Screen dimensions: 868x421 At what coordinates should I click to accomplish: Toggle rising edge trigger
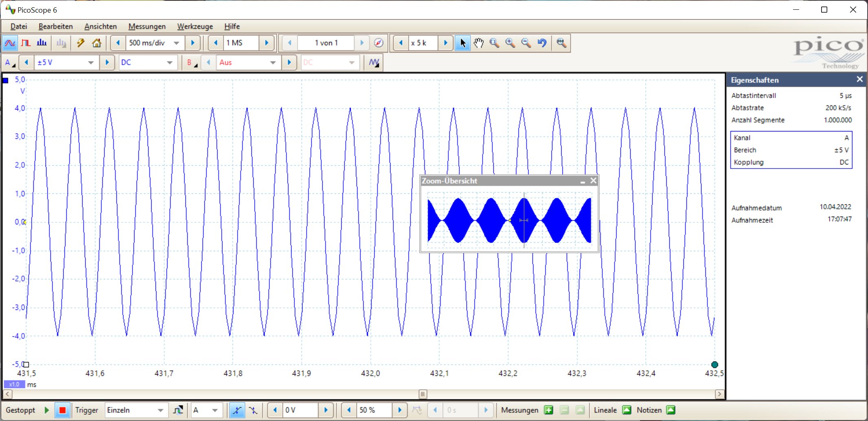tap(237, 410)
